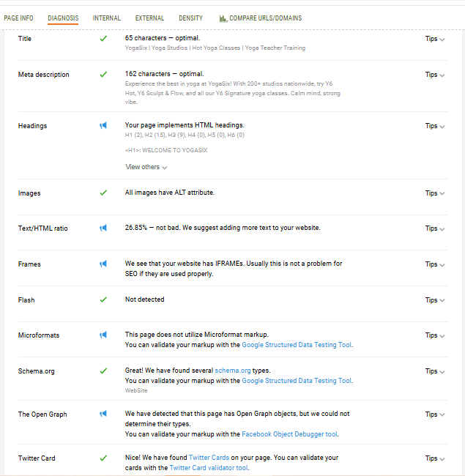Click the green checkmark for Twitter Card
The height and width of the screenshot is (476, 465).
pos(103,458)
